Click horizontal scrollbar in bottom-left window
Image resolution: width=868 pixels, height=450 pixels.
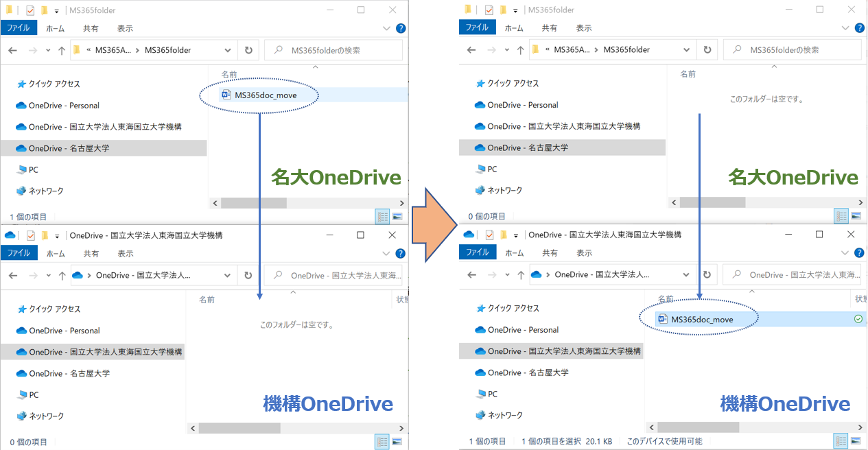(x=240, y=427)
